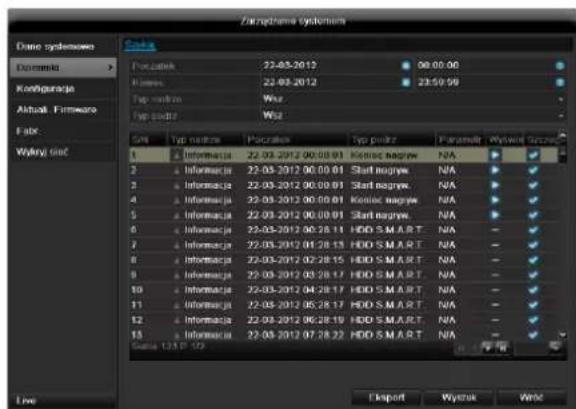Jump to last page of log results
576x409 pixels.
tap(502, 347)
